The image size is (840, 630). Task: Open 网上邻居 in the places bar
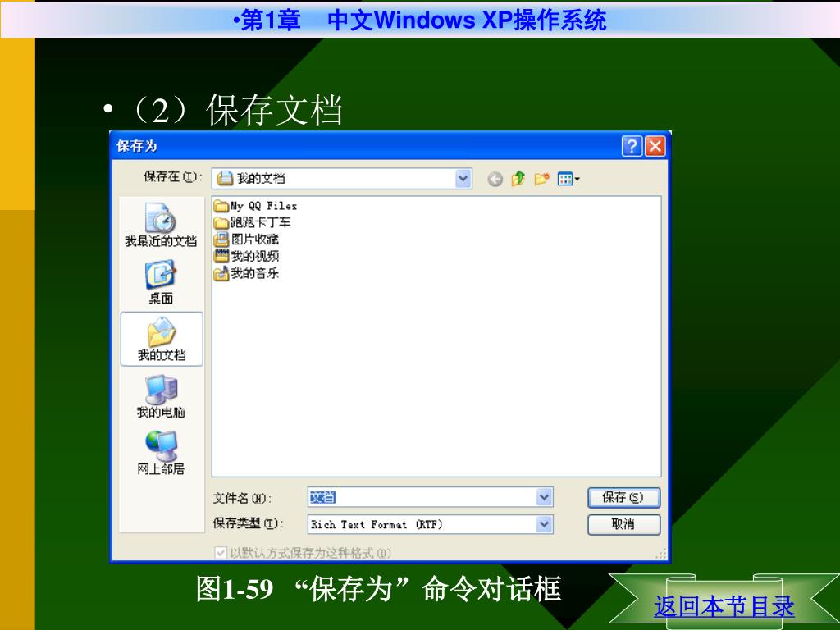(x=161, y=453)
